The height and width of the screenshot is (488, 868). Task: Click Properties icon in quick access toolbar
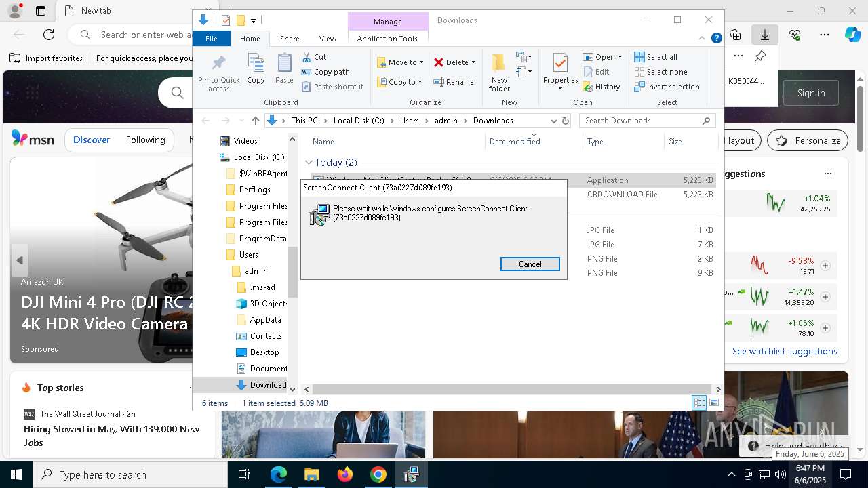[x=226, y=20]
